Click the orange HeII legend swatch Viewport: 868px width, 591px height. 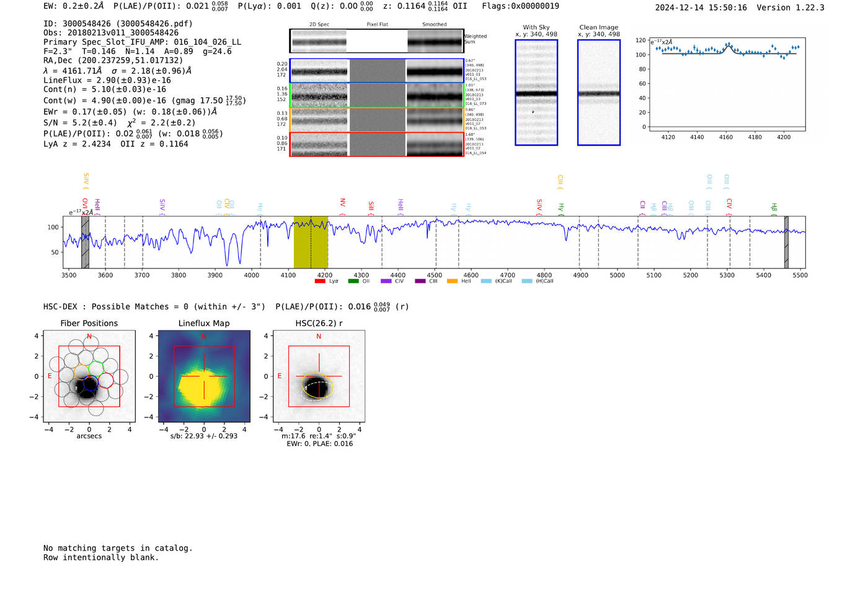pos(452,282)
